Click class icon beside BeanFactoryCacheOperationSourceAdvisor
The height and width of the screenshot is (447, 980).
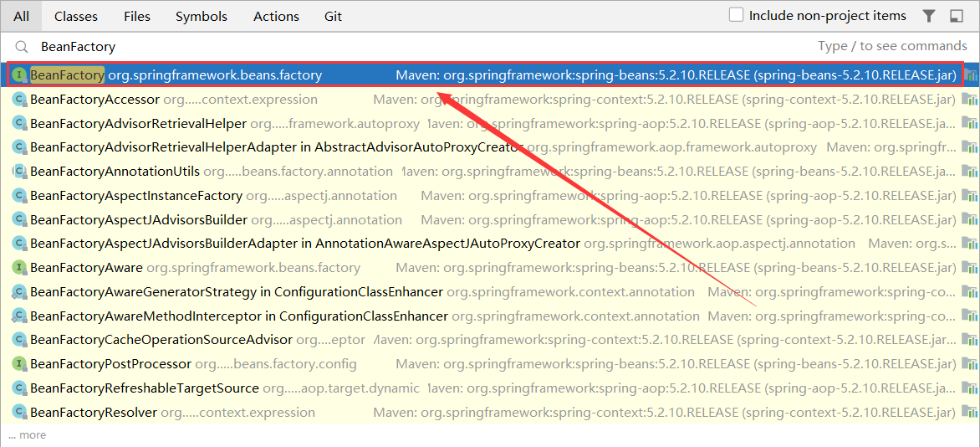point(19,339)
